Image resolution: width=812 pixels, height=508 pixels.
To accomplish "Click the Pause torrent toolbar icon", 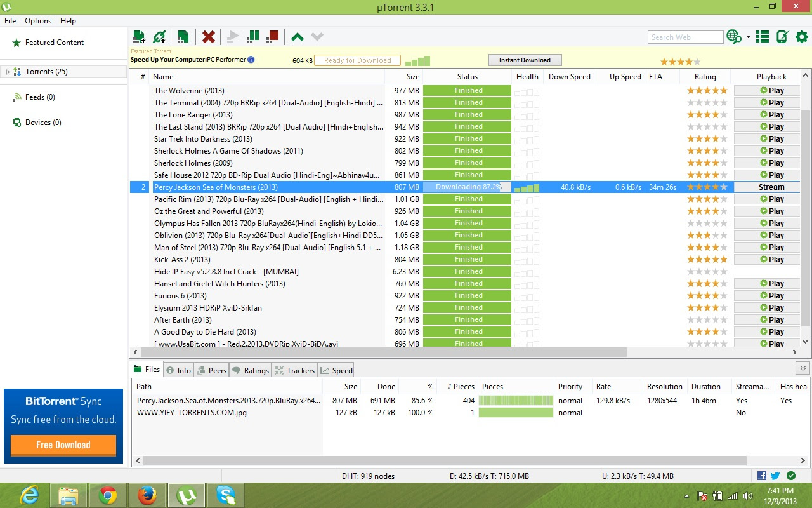I will click(x=252, y=37).
